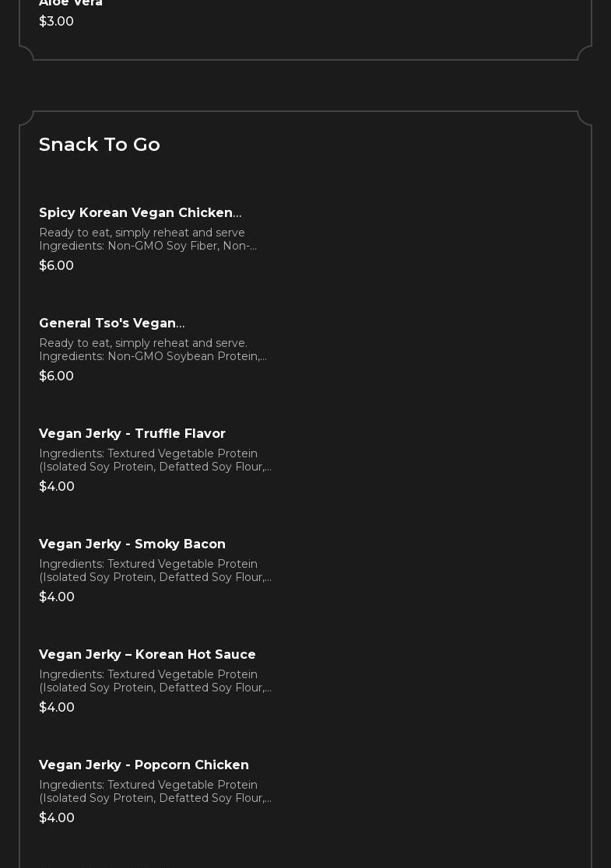Click the Snack To Go section heading
Screen dimensions: 611x868
(100, 144)
